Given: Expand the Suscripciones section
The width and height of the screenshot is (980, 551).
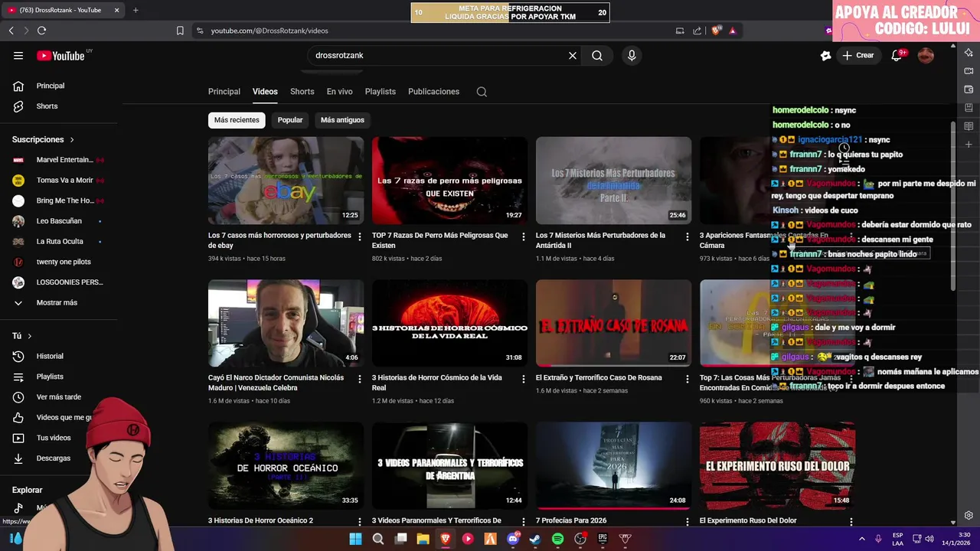Looking at the screenshot, I should 43,139.
